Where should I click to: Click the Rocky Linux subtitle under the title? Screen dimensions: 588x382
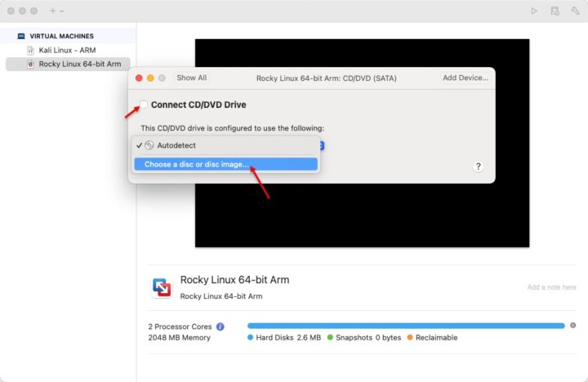click(221, 296)
